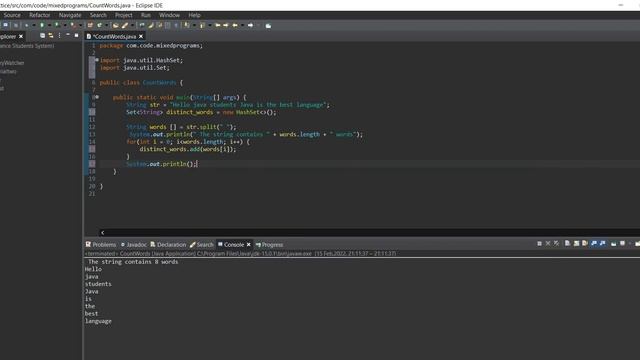
Task: Click the console line 'The string contains 8 words'
Action: click(x=133, y=262)
